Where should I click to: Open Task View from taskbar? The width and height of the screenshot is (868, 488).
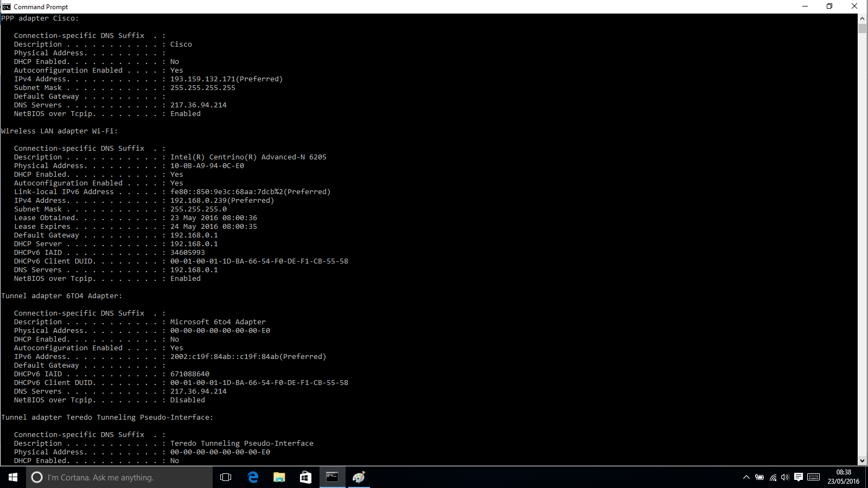(x=226, y=477)
